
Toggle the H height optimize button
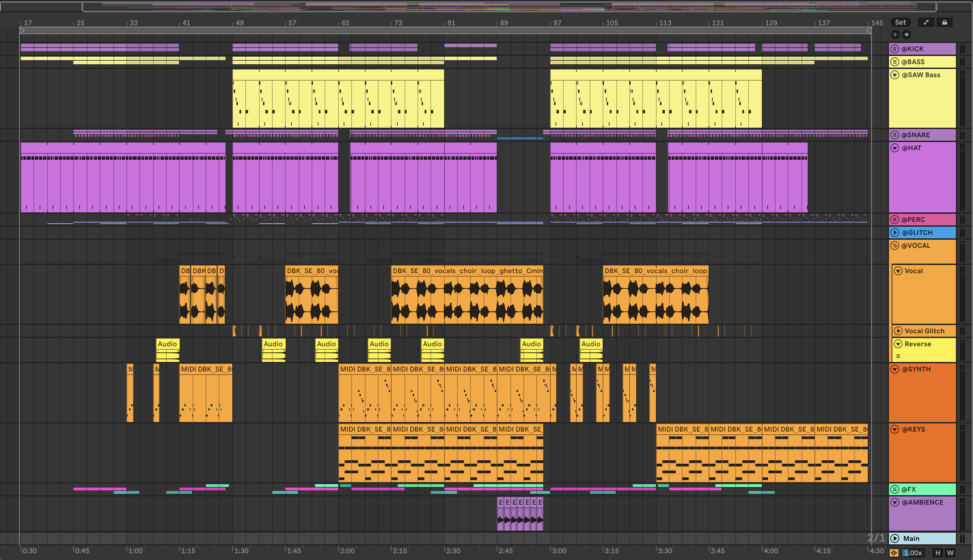coord(937,553)
